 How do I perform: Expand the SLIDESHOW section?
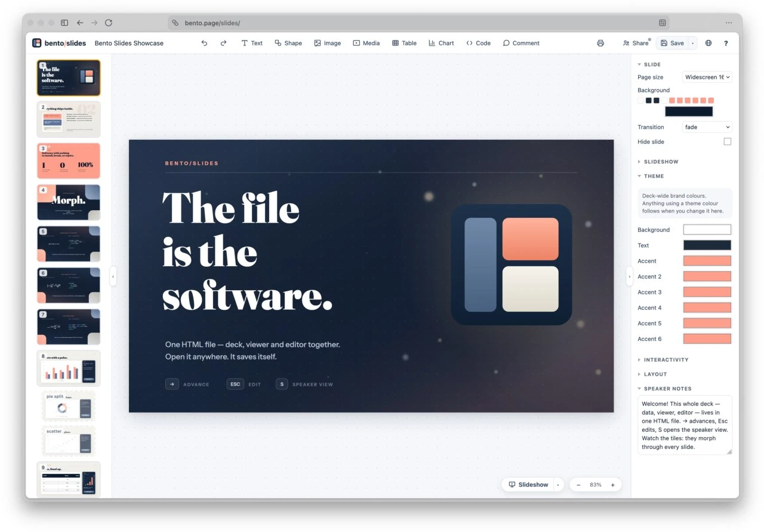coord(658,162)
